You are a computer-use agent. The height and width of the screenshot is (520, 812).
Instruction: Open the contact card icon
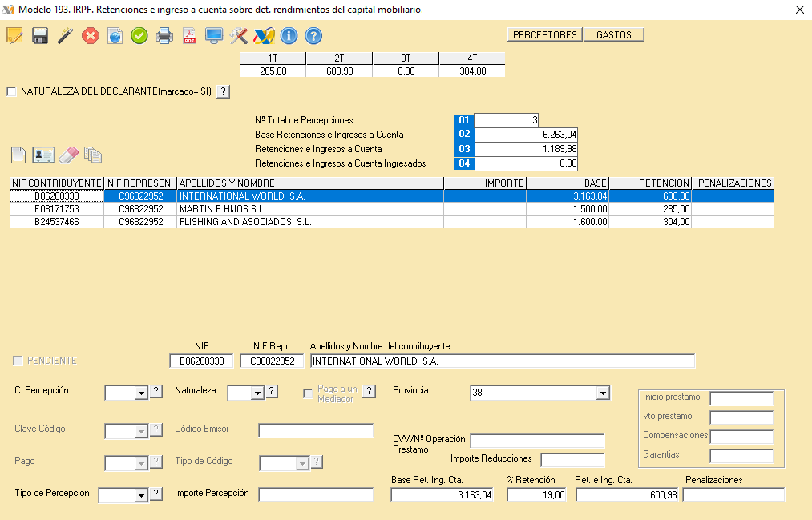(43, 155)
